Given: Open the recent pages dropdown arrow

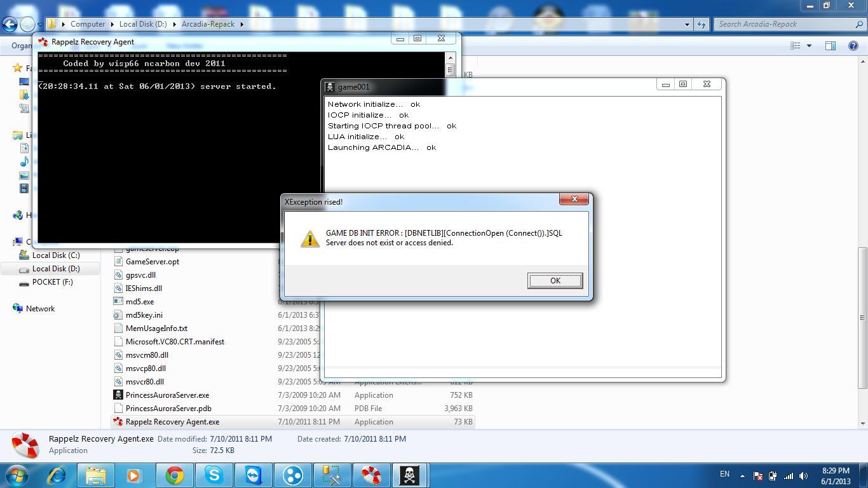Looking at the screenshot, I should 40,24.
